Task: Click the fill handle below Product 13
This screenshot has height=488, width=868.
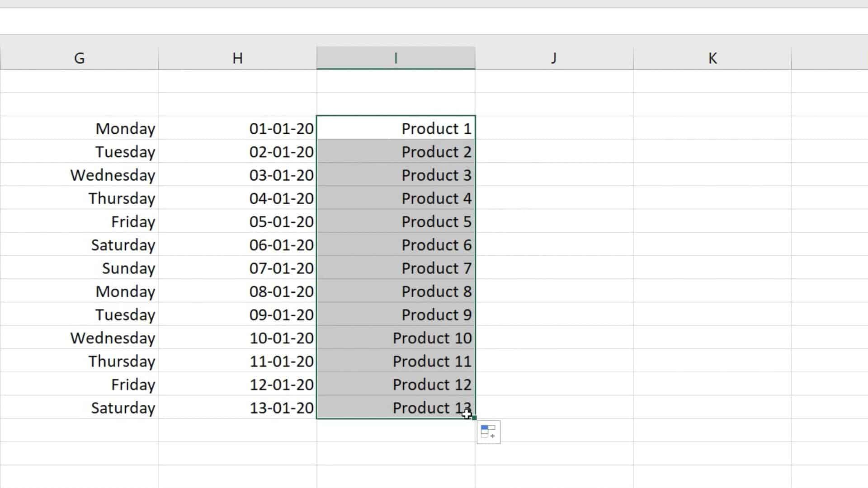Action: [474, 418]
